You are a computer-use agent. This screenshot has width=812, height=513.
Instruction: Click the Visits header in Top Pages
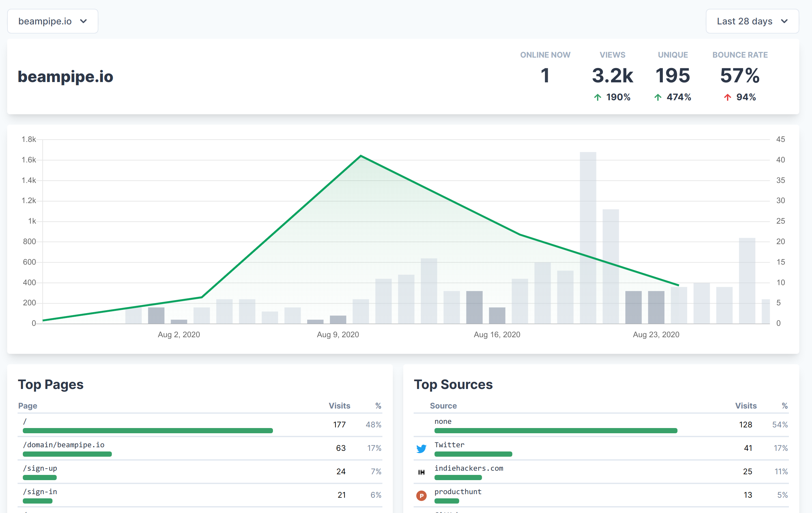tap(339, 406)
